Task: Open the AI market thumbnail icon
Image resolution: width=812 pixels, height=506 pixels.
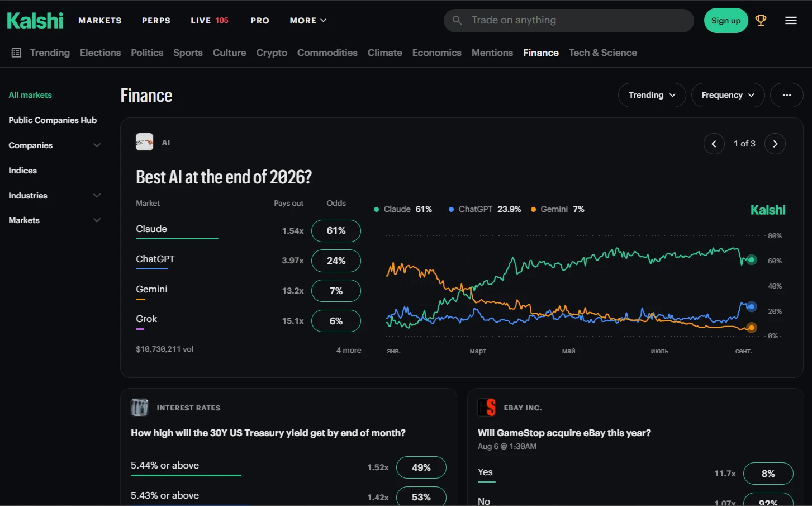Action: tap(144, 142)
